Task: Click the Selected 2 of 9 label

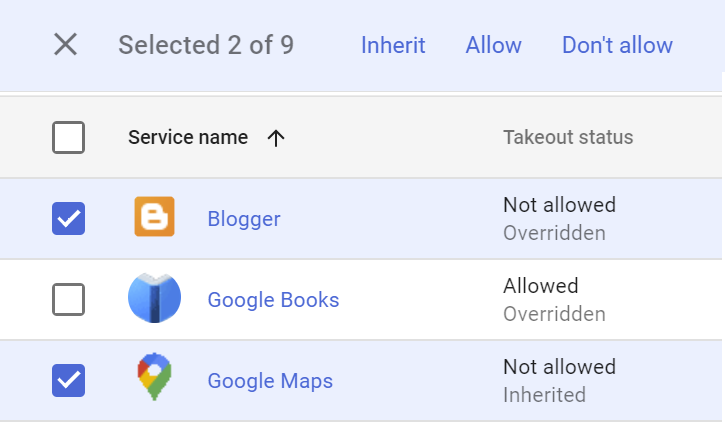Action: (x=206, y=45)
